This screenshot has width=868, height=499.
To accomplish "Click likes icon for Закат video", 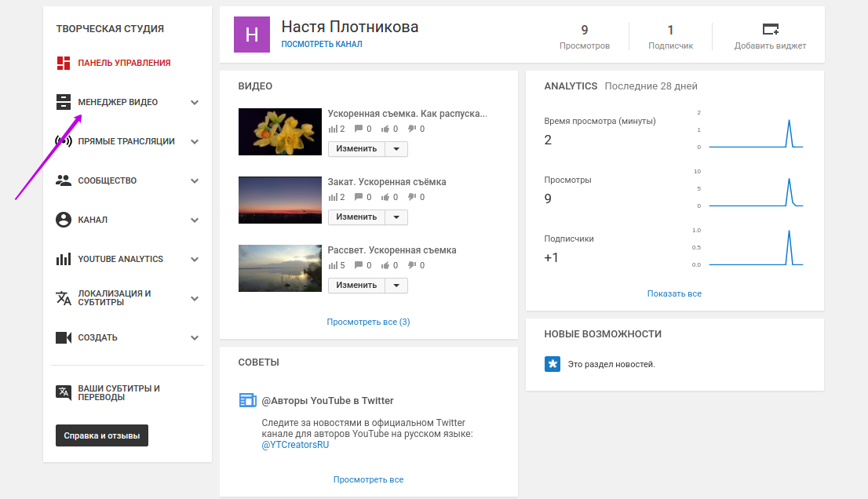I will click(x=385, y=197).
